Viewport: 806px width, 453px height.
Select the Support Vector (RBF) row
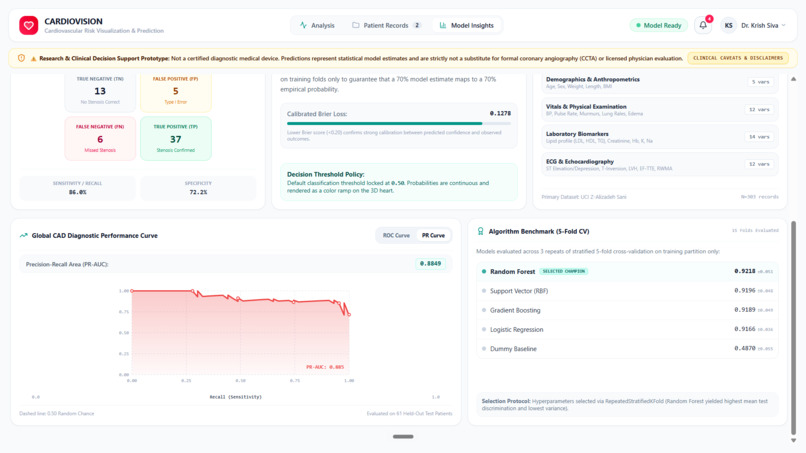627,291
